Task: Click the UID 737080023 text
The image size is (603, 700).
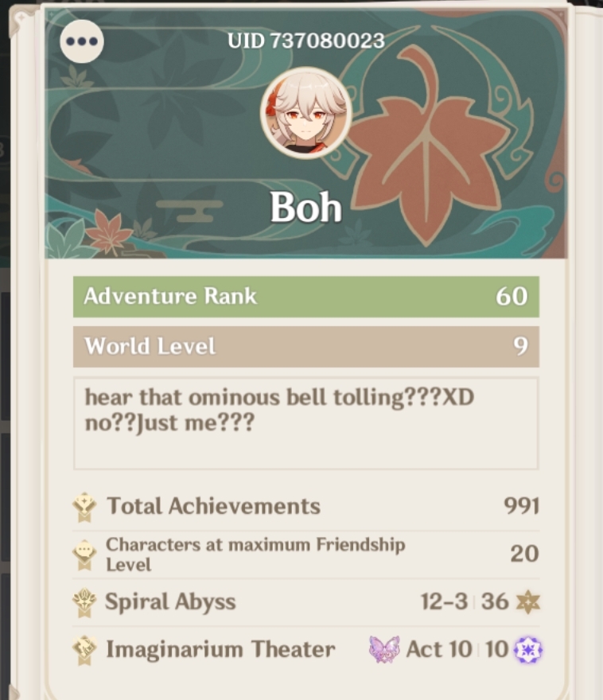Action: click(306, 41)
